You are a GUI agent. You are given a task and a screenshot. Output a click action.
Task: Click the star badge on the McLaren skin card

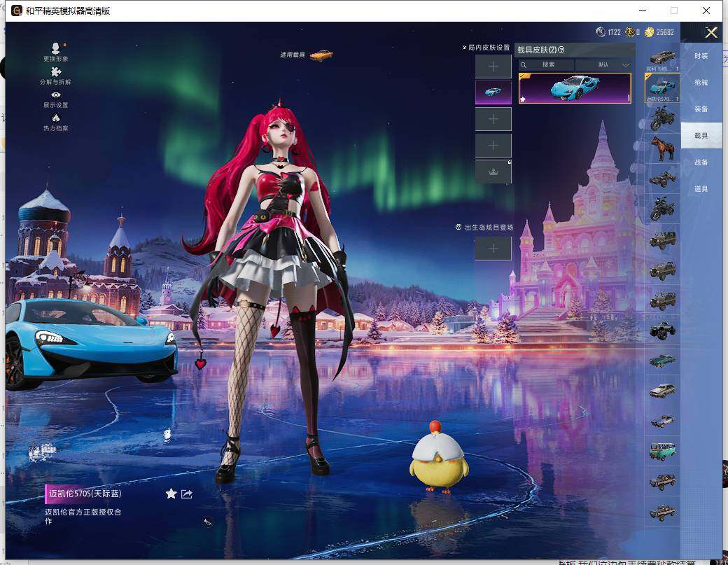[523, 99]
